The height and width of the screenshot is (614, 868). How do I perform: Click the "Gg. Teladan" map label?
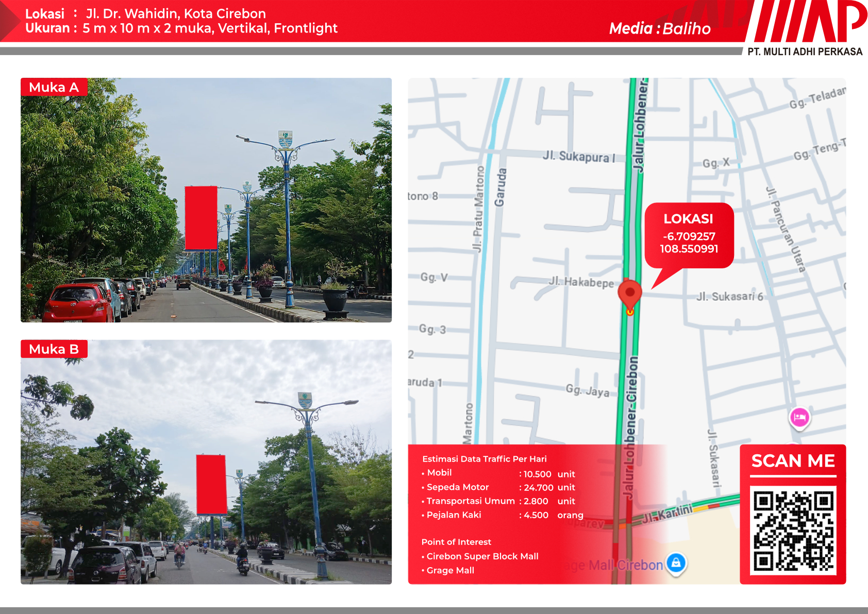point(817,97)
